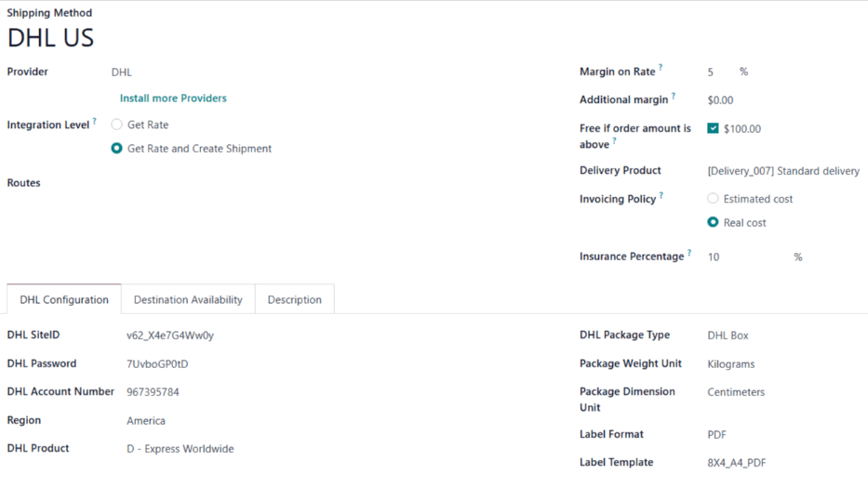868x487 pixels.
Task: Switch to the Destination Availability tab
Action: [188, 300]
